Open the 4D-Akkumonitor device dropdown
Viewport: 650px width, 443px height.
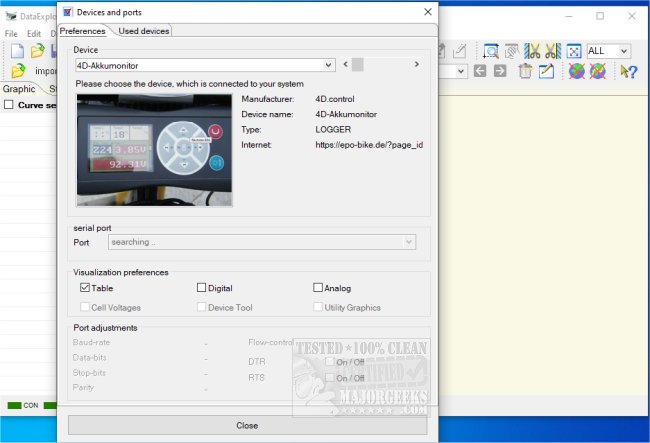(x=328, y=65)
